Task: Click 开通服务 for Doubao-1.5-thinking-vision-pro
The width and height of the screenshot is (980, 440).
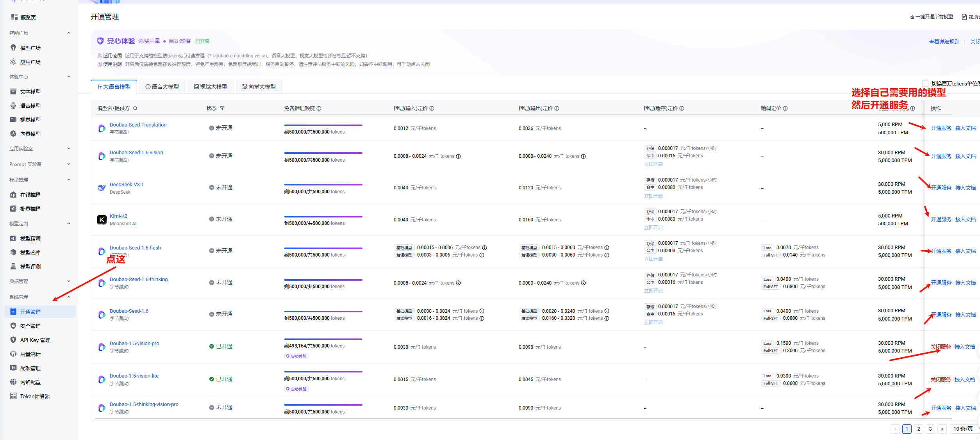Action: pyautogui.click(x=941, y=408)
